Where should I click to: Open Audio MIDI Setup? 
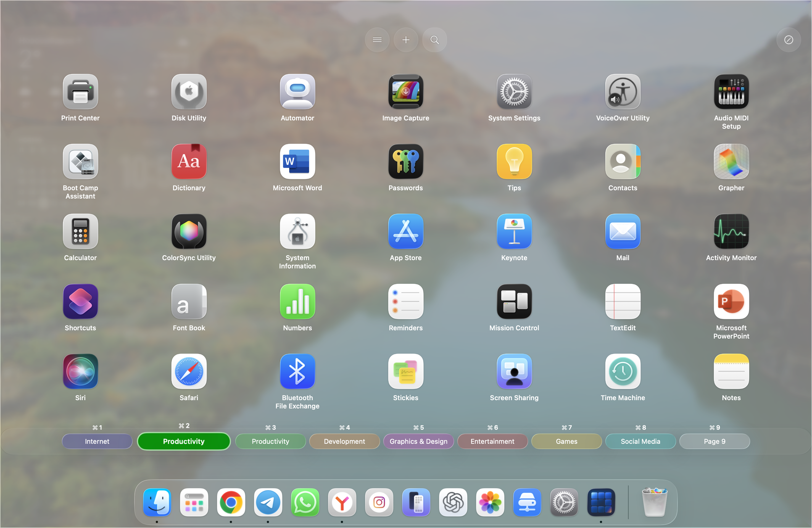pos(731,92)
